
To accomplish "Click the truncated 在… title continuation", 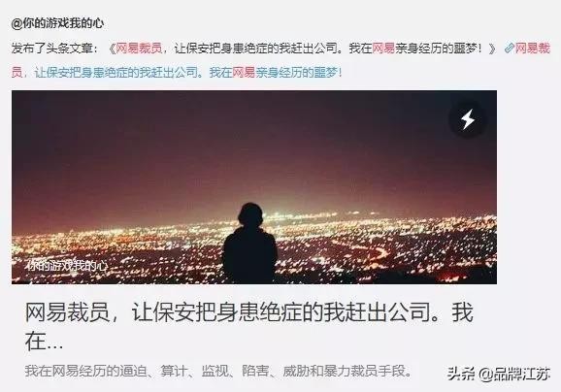I will (44, 342).
